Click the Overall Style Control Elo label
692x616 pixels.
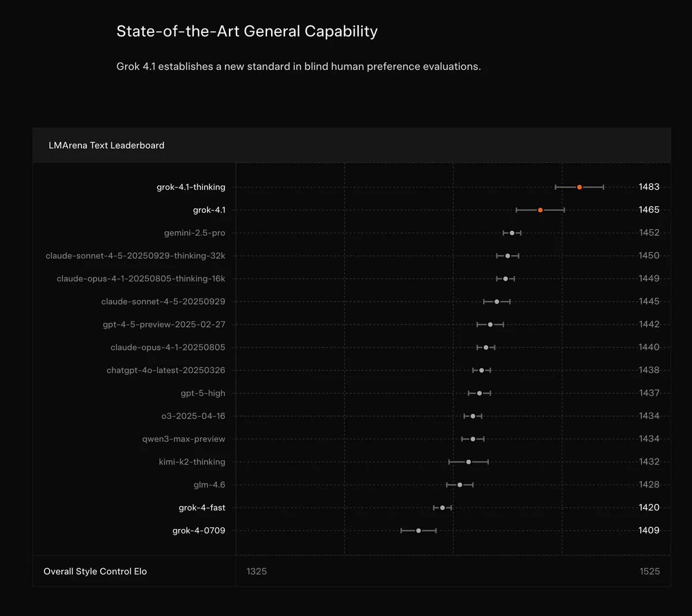pyautogui.click(x=95, y=572)
